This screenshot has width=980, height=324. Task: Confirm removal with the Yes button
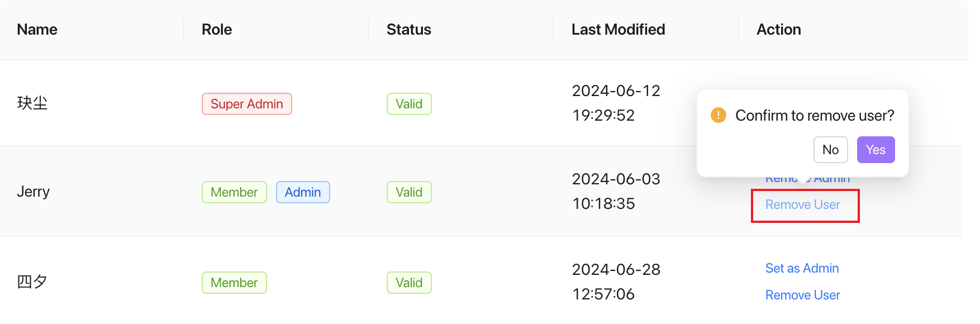coord(876,150)
